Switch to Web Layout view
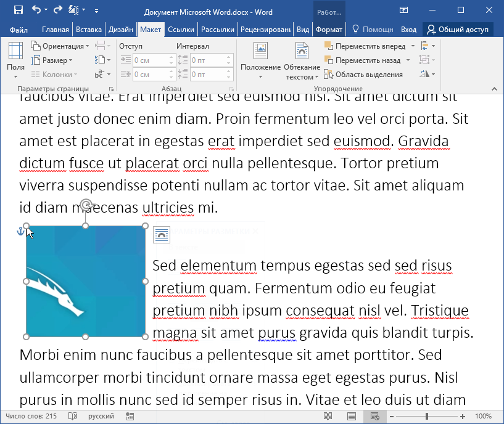 point(375,417)
